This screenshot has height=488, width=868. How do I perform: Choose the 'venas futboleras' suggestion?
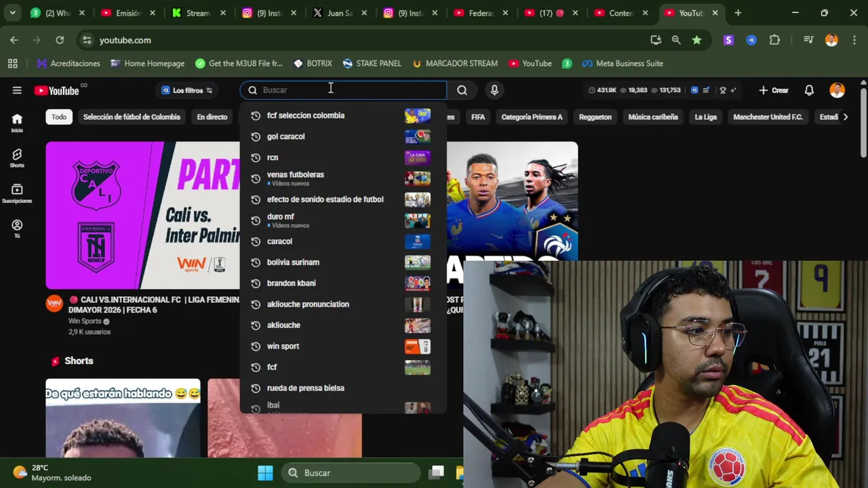[x=343, y=178]
